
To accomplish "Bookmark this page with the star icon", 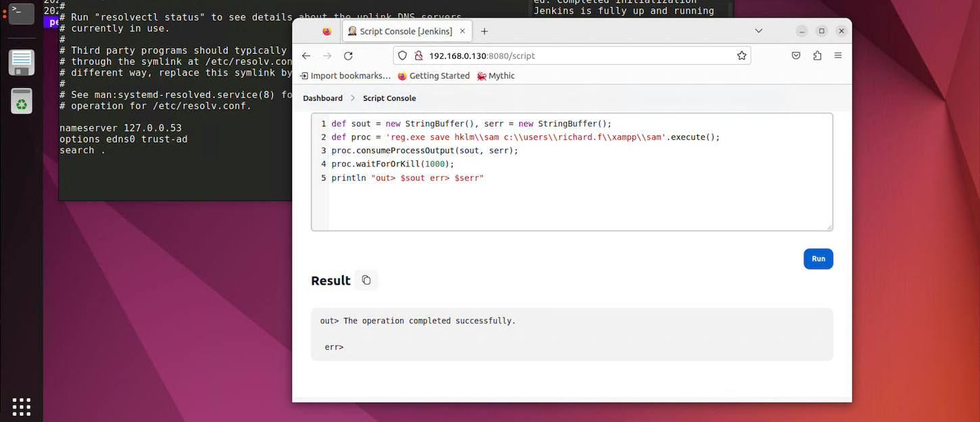I will [x=742, y=56].
